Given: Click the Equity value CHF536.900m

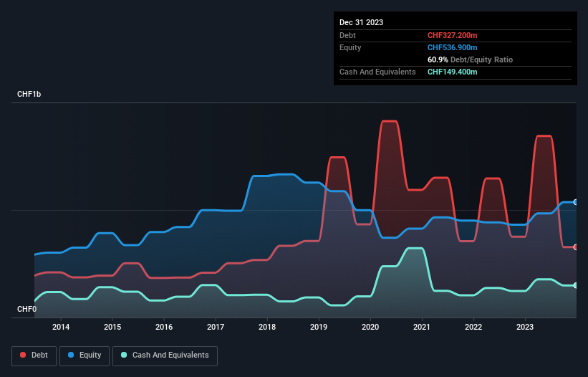Looking at the screenshot, I should (x=452, y=47).
